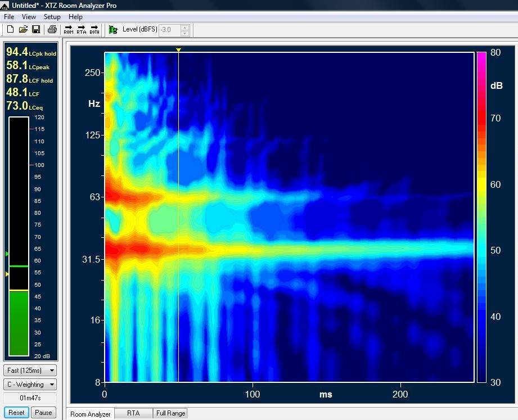Click the 87.8 LCF hold reading
Viewport: 518px width, 420px height.
[x=29, y=79]
